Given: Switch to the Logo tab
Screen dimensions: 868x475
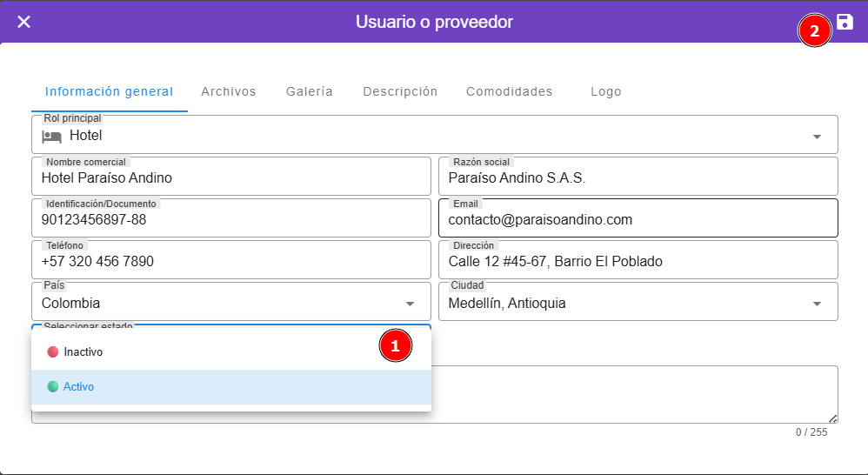Looking at the screenshot, I should tap(605, 91).
